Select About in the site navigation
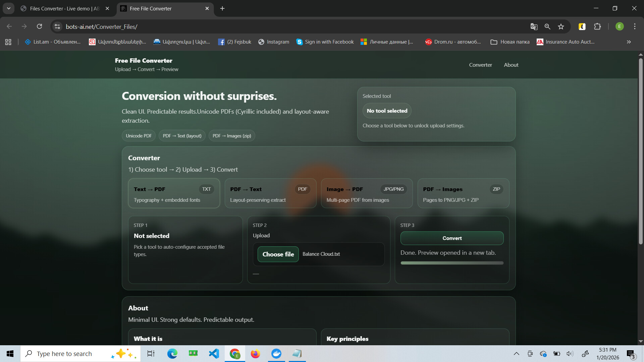Image resolution: width=644 pixels, height=362 pixels. tap(511, 65)
